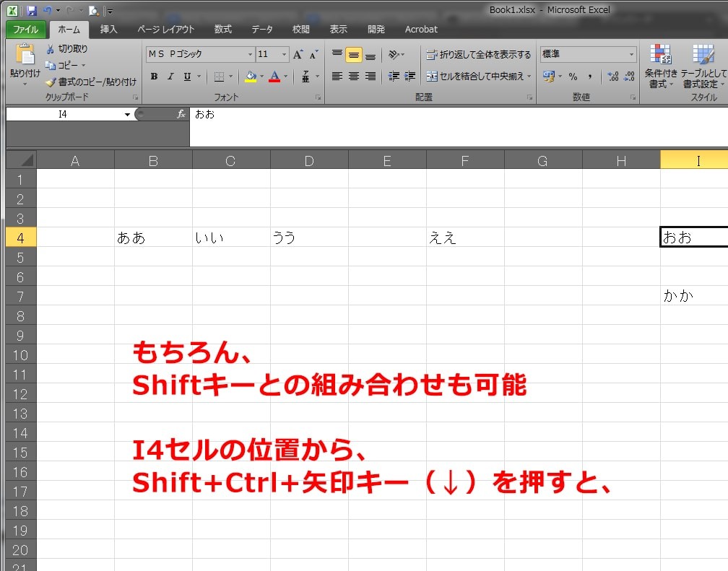The image size is (728, 571).
Task: Switch to the データ ribbon tab
Action: click(261, 30)
